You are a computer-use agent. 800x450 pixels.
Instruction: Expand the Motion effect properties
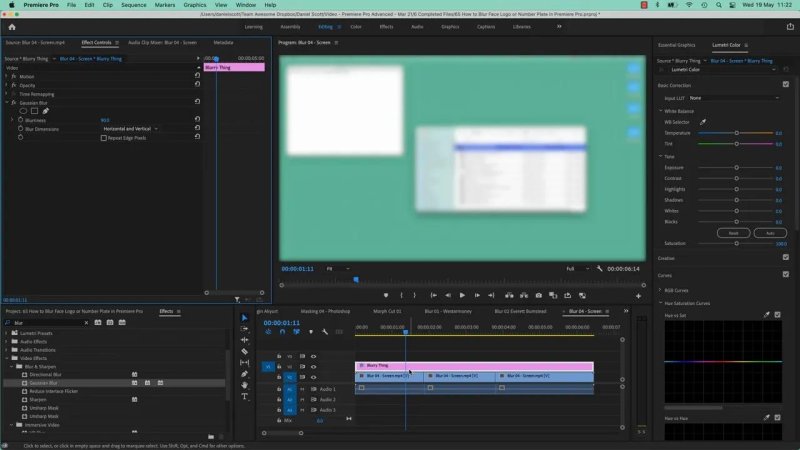pos(7,77)
